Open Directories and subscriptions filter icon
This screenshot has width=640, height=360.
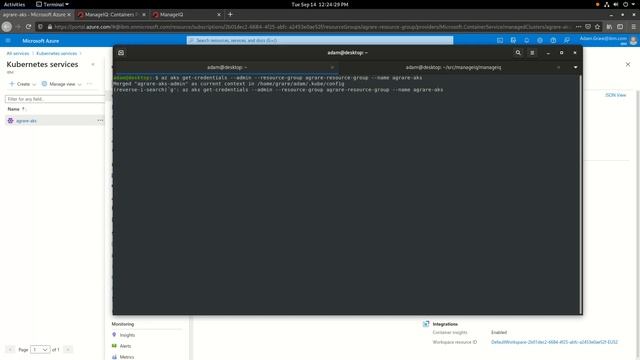pyautogui.click(x=513, y=40)
